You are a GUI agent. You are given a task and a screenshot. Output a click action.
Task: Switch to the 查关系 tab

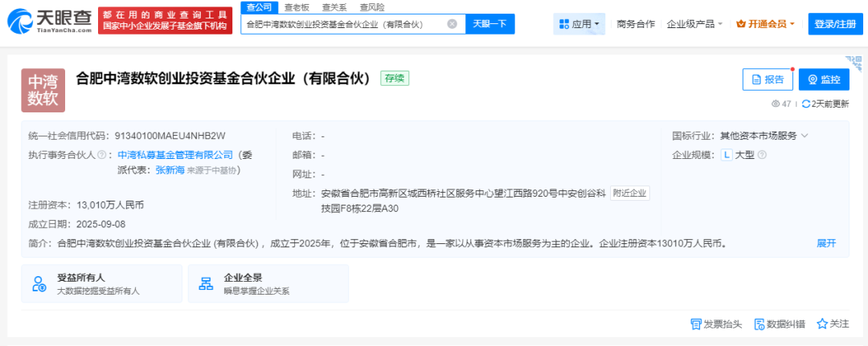334,7
